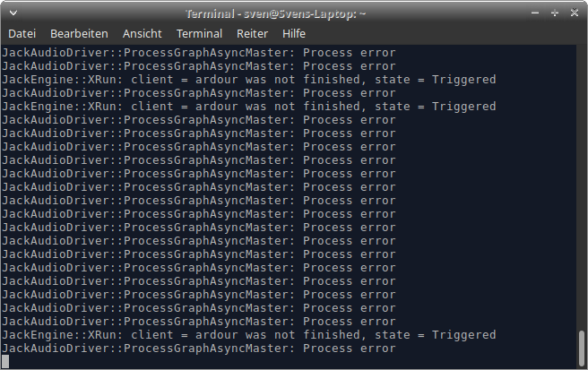
Task: Click the final Process error line
Action: click(198, 348)
